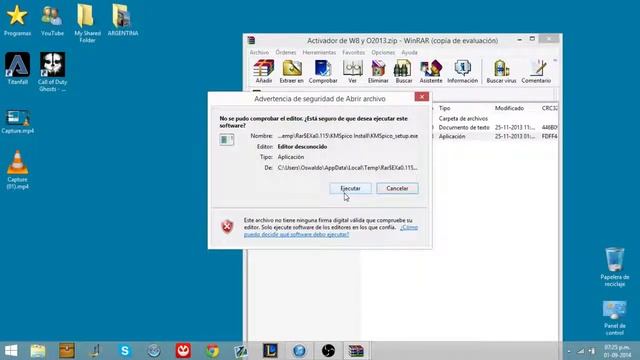The image size is (640, 360).
Task: Select the Carpeta de archivos row
Action: point(463,118)
